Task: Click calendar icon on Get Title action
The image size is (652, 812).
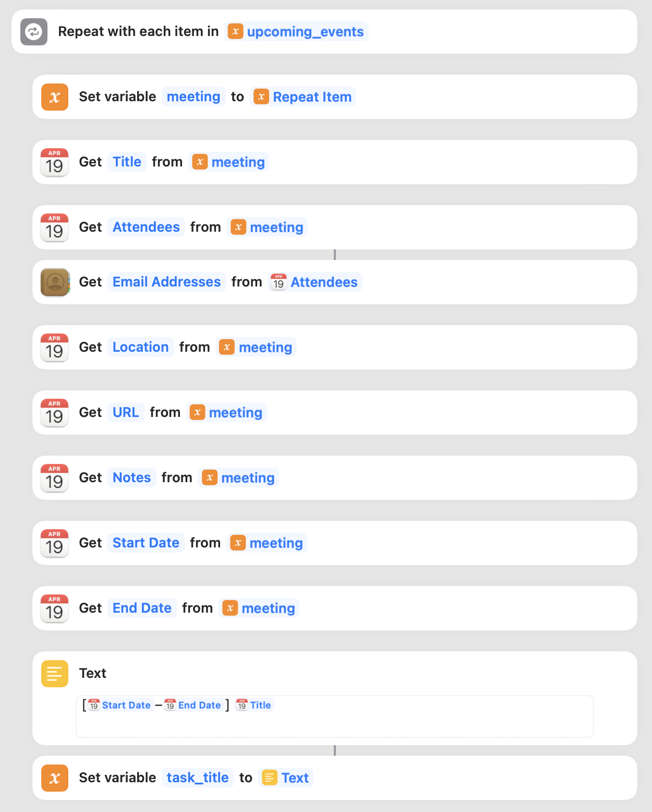Action: coord(55,162)
